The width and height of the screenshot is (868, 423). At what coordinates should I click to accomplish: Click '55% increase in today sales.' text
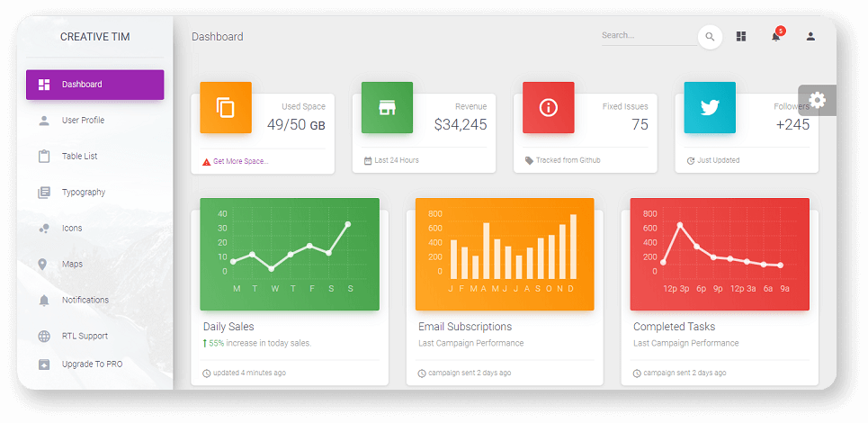click(x=260, y=343)
